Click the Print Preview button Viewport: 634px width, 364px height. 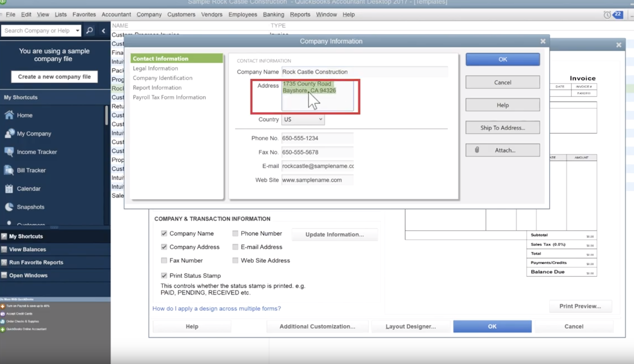click(580, 306)
